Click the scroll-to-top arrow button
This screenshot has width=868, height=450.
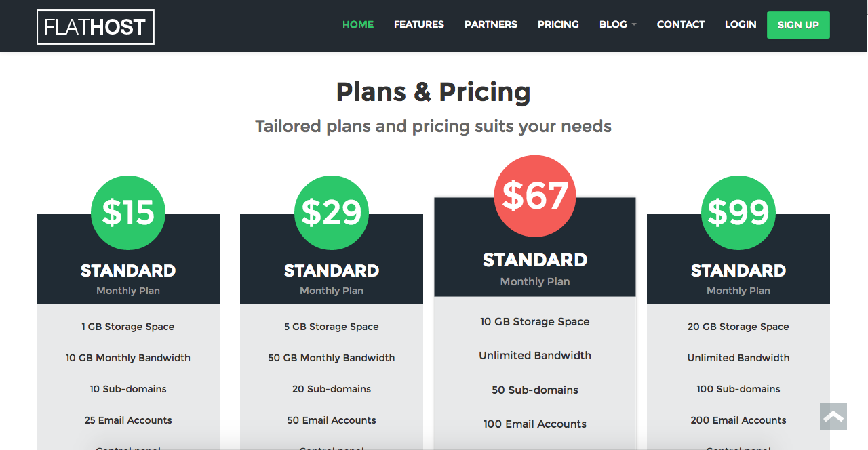tap(833, 416)
